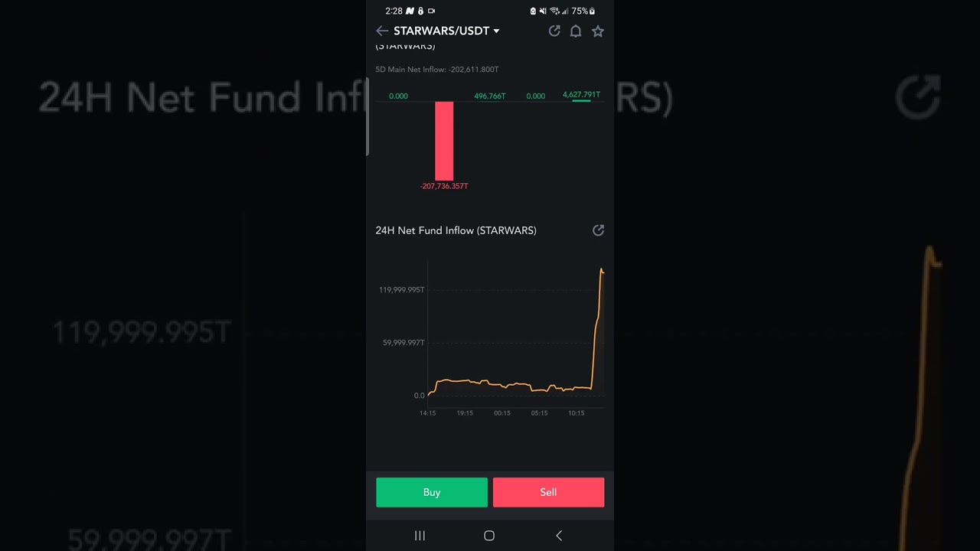980x551 pixels.
Task: Tap the 2:28 clock in status bar
Action: (394, 11)
